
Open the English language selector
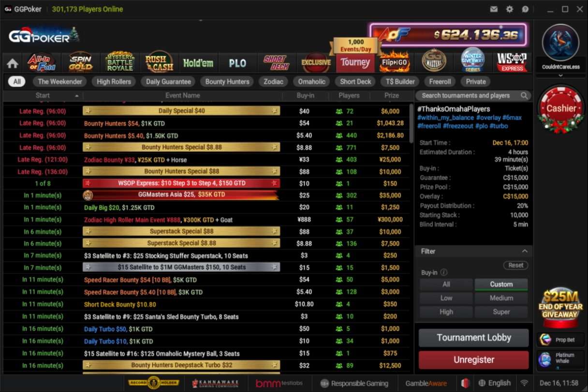494,383
